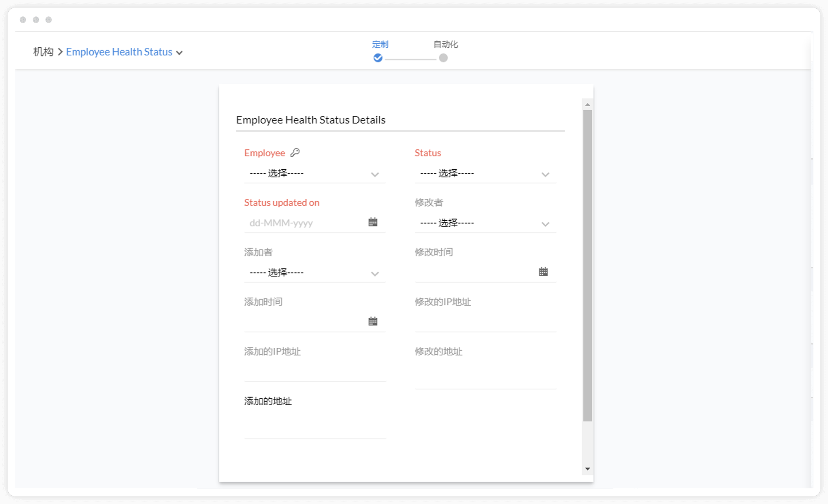The image size is (828, 504).
Task: Expand the 修改者 dropdown
Action: point(485,223)
